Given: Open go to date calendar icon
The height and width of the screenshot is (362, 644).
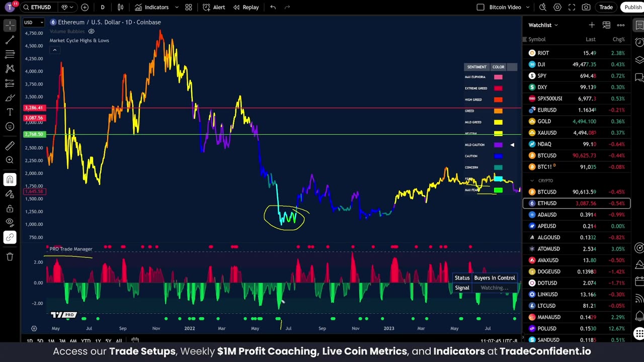Looking at the screenshot, I should pos(135,341).
